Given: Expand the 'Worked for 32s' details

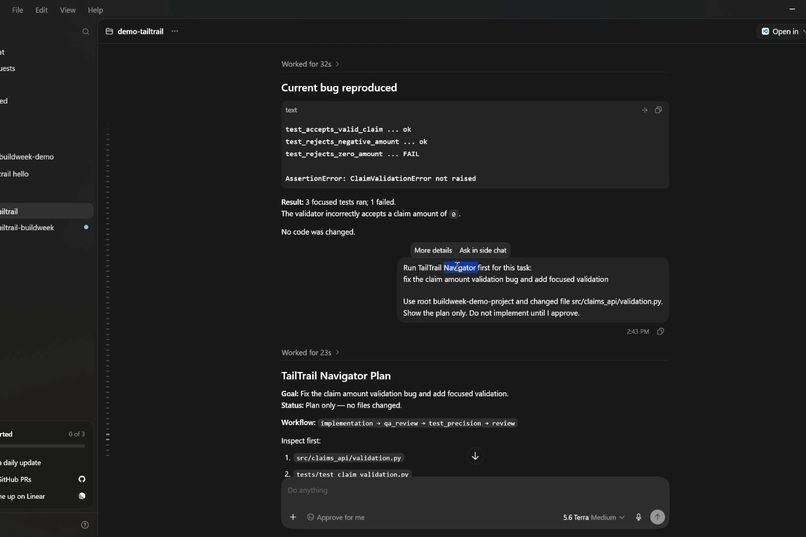Looking at the screenshot, I should [x=310, y=64].
